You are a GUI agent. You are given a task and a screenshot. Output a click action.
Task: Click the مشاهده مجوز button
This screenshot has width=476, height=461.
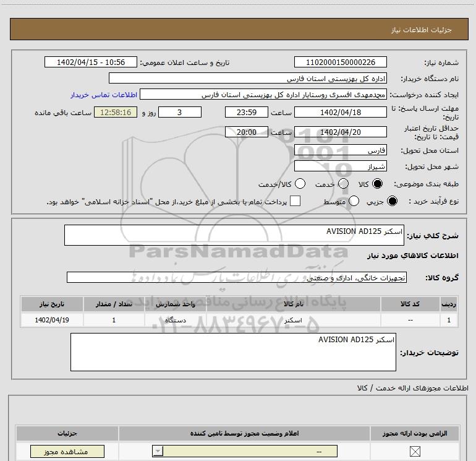tap(67, 451)
